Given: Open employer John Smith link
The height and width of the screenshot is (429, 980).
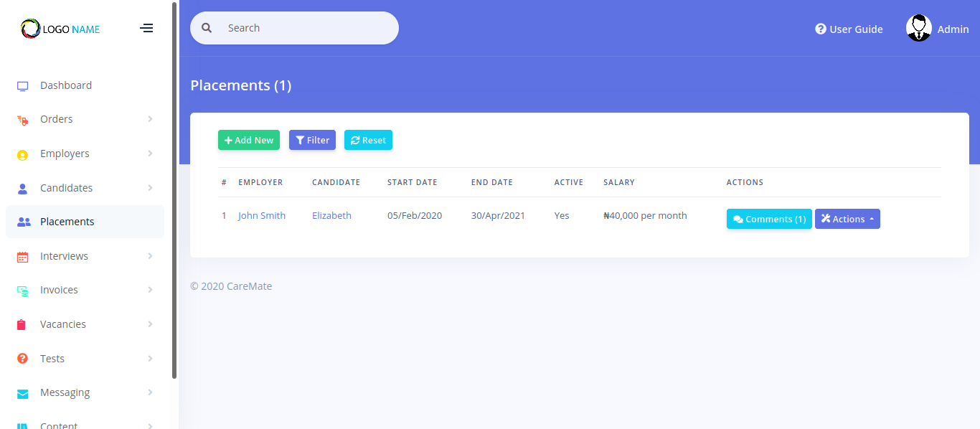Looking at the screenshot, I should (262, 216).
